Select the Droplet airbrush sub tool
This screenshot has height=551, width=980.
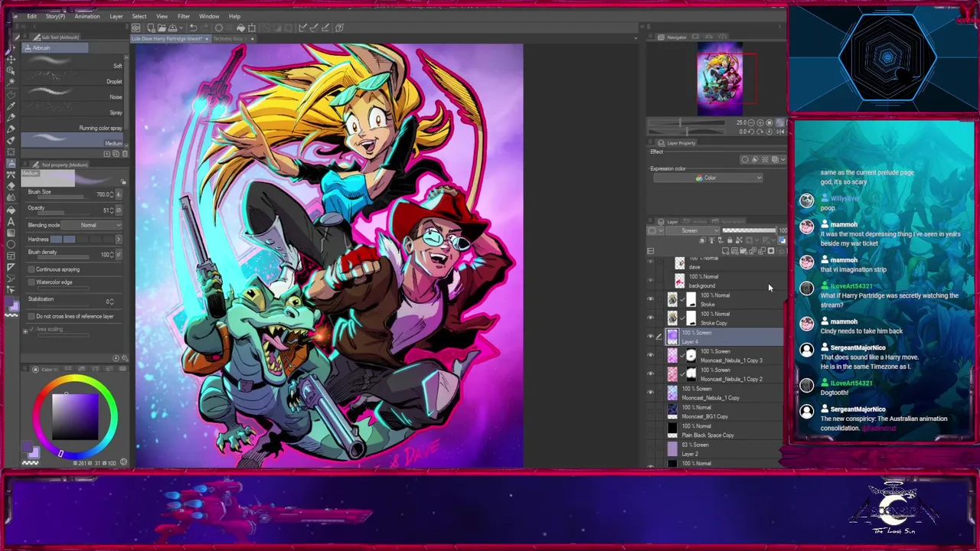(x=71, y=78)
